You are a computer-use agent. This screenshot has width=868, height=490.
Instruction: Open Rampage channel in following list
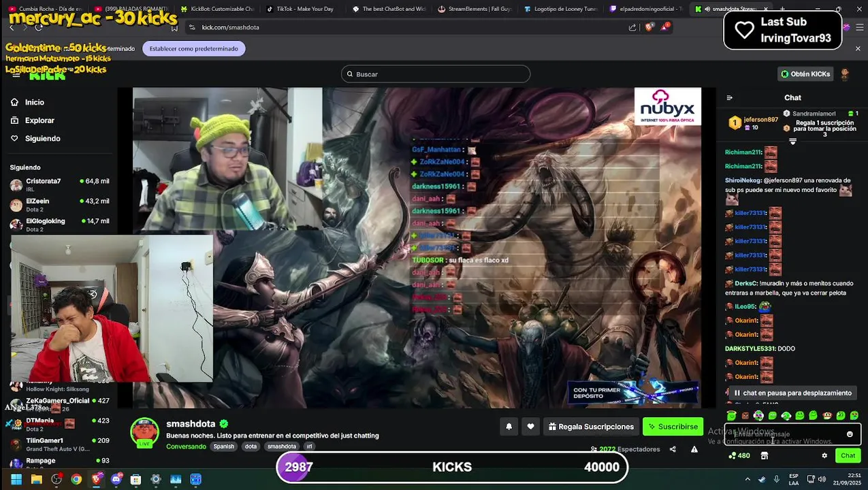click(60, 462)
